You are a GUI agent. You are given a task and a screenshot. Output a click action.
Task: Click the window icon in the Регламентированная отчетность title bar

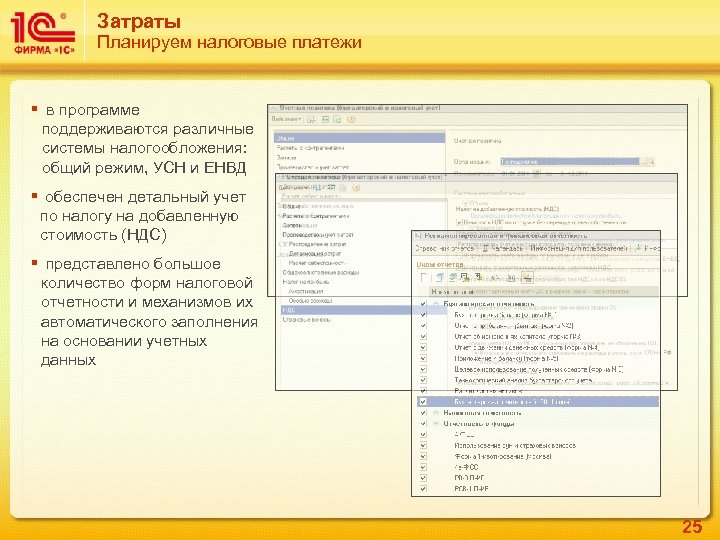[x=418, y=236]
